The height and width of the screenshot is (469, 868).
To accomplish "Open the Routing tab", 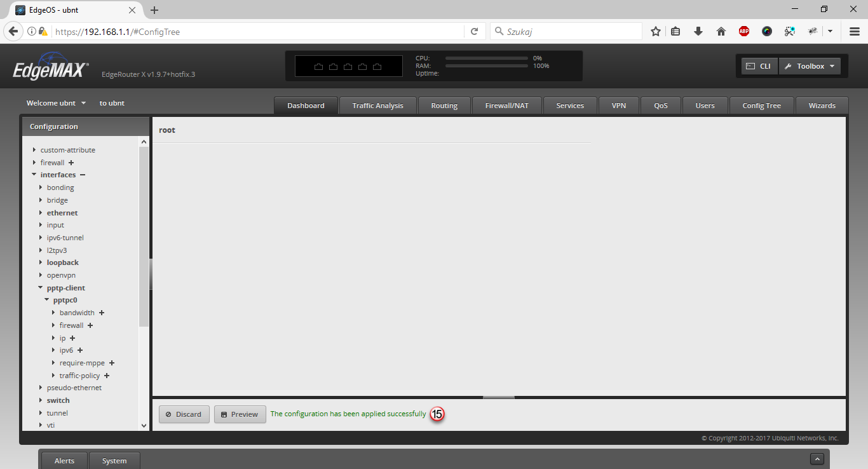I will point(444,105).
